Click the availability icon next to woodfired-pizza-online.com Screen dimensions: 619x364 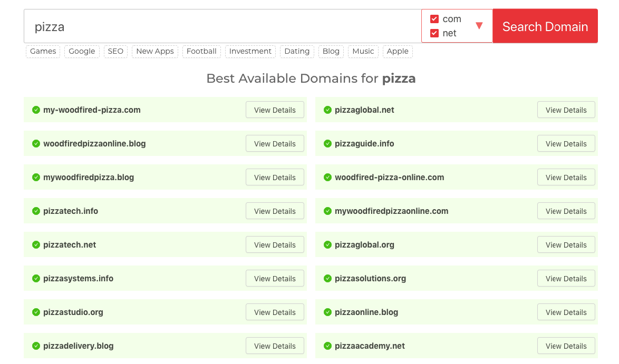coord(327,177)
